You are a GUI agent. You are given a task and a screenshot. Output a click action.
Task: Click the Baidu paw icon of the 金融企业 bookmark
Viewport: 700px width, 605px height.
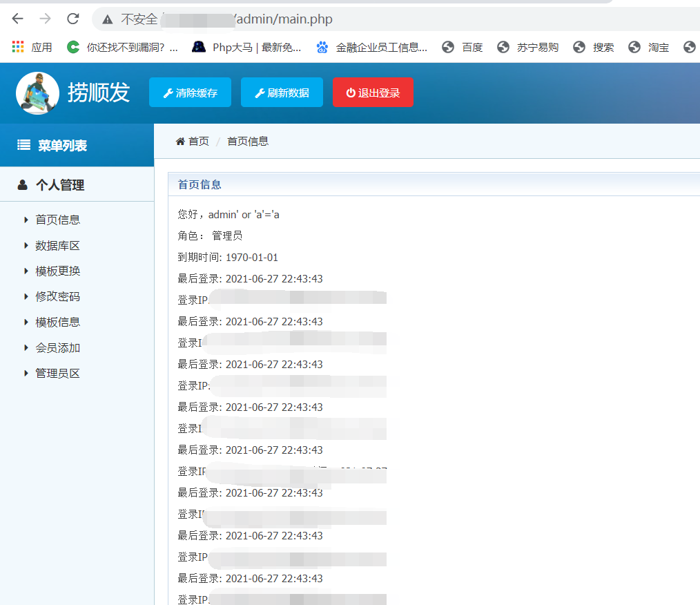[x=322, y=47]
